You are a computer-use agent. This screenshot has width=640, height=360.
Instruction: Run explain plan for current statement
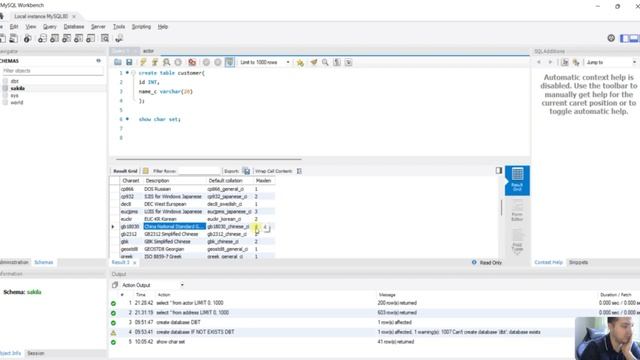(x=167, y=62)
